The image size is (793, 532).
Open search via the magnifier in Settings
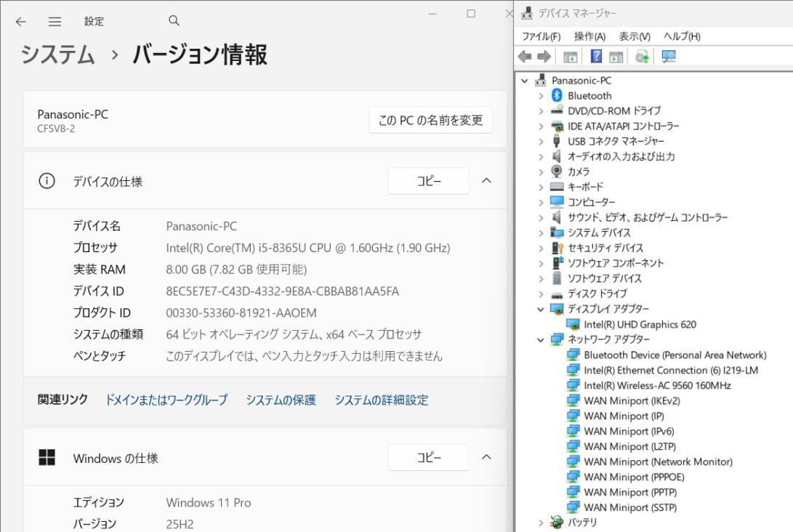173,21
